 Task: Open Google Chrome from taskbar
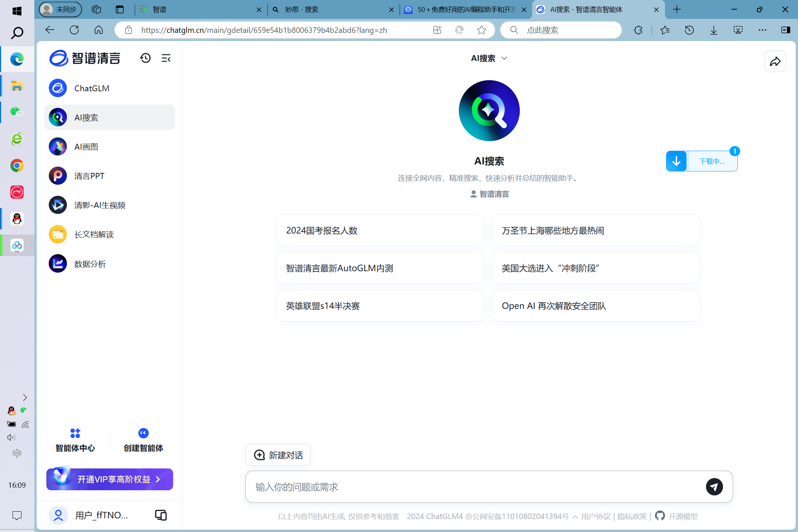click(x=17, y=166)
